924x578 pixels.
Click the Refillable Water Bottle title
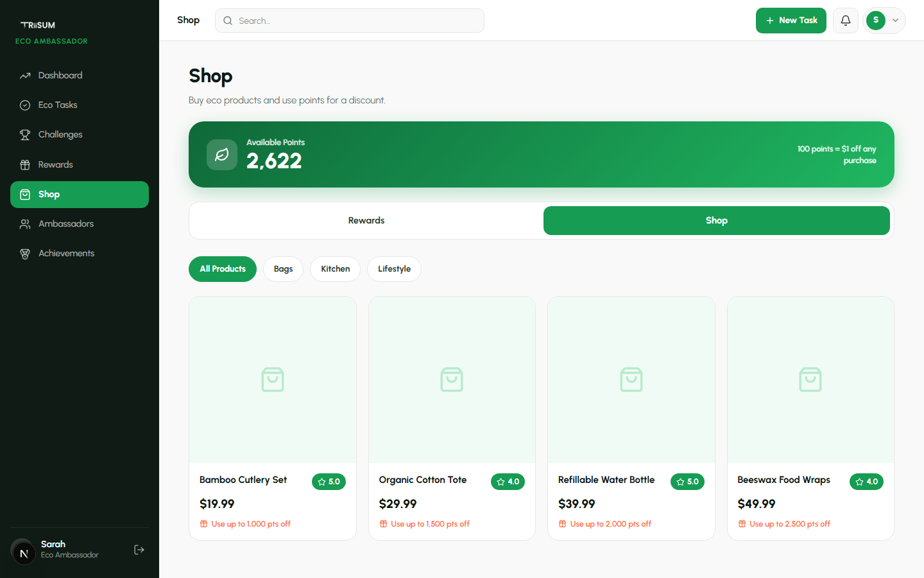(606, 480)
